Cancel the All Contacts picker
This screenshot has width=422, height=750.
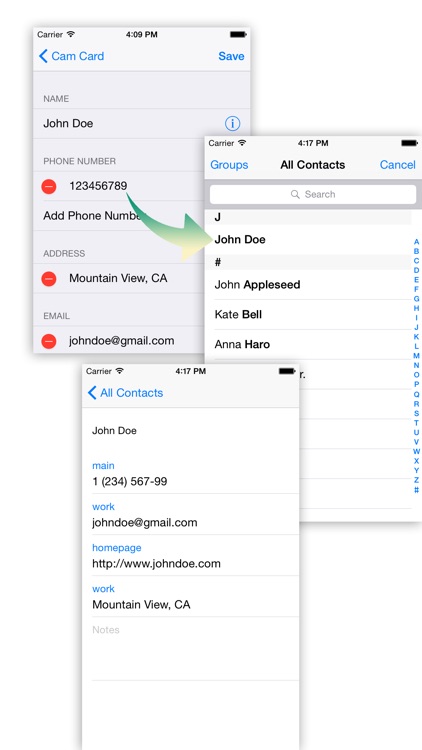(398, 165)
